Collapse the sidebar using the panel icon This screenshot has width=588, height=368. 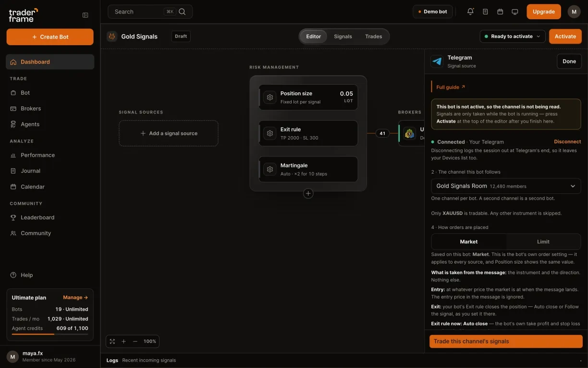click(x=86, y=15)
